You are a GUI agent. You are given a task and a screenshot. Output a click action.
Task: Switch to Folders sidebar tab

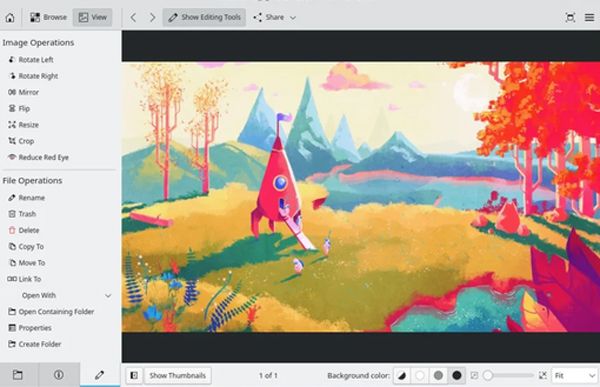point(18,375)
